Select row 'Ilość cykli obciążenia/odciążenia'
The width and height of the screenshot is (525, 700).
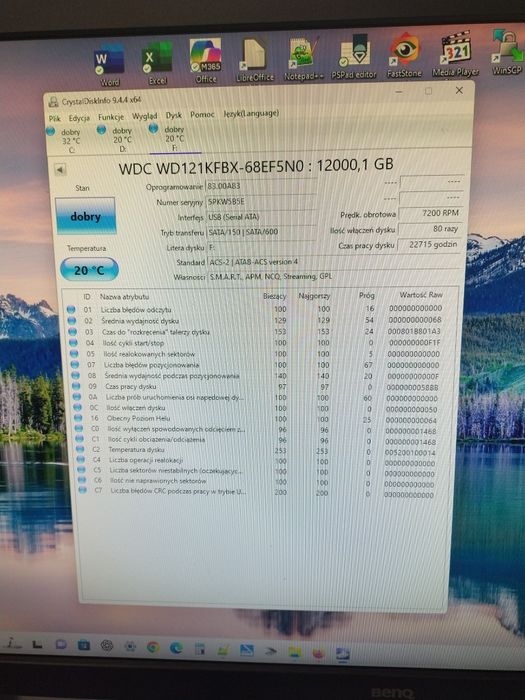click(259, 440)
